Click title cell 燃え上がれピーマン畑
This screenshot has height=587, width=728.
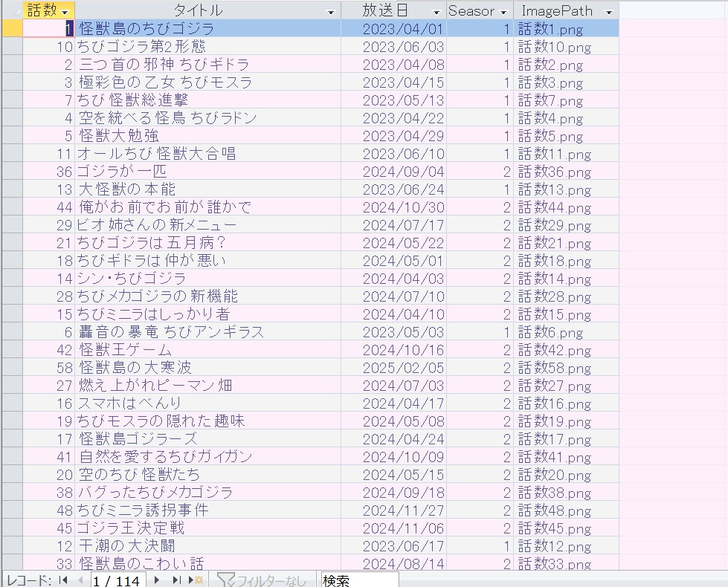click(207, 386)
